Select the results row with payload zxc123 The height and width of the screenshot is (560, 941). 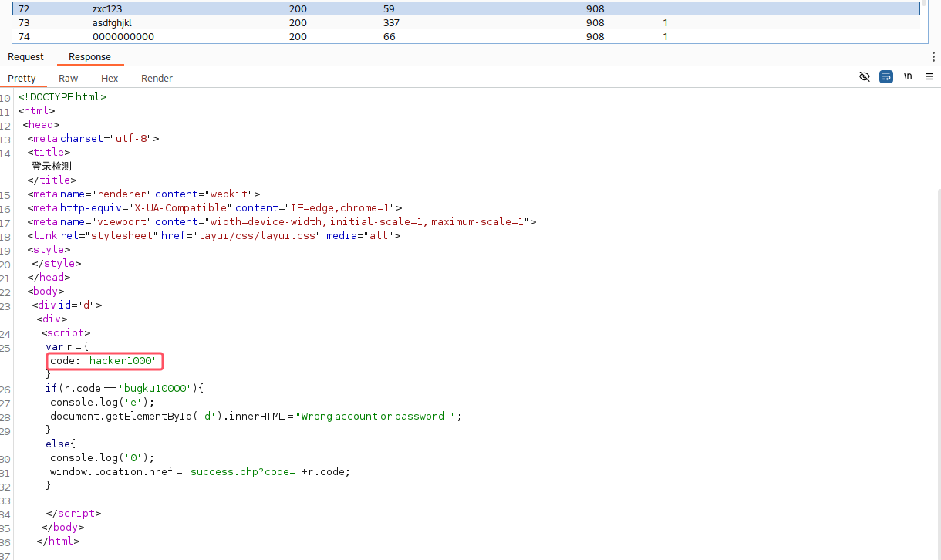[466, 8]
